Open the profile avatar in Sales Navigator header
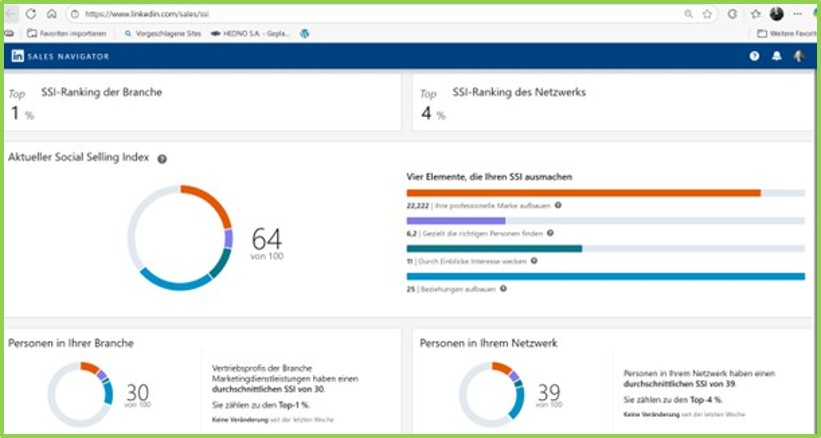Viewport: 821px width, 438px height. click(799, 56)
